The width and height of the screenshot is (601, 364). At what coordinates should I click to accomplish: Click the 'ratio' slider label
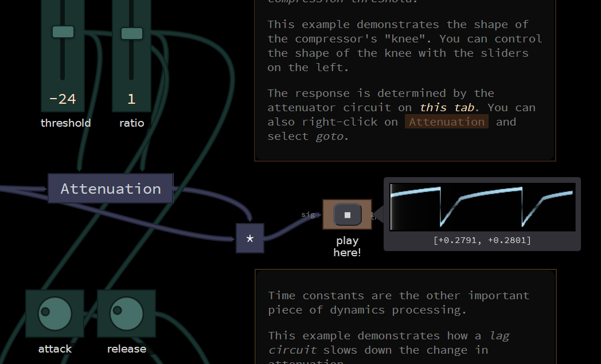point(132,123)
